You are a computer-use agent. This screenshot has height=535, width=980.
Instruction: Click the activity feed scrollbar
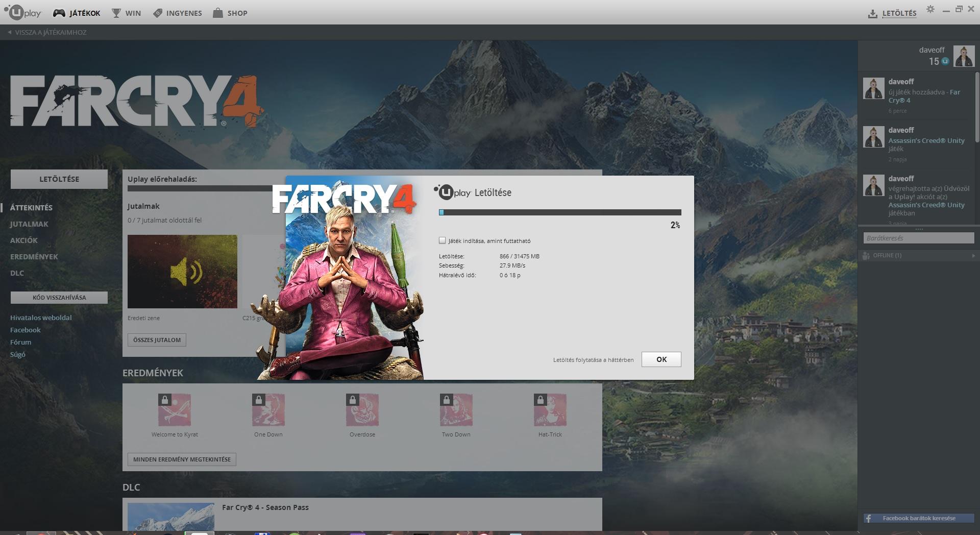coord(977,107)
